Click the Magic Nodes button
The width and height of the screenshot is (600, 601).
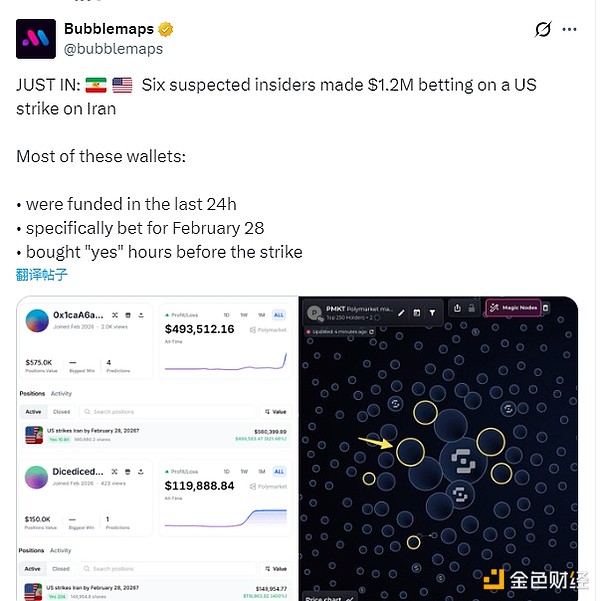click(x=514, y=308)
